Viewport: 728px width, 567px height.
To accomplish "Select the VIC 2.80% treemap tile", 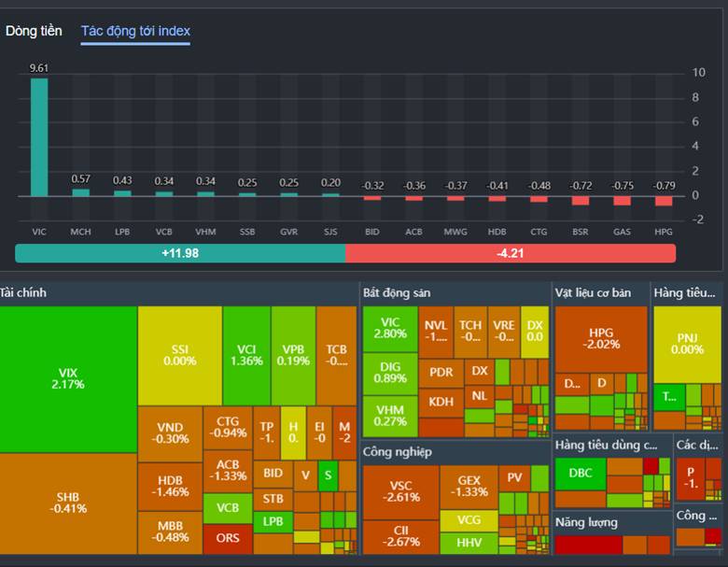I will click(390, 328).
